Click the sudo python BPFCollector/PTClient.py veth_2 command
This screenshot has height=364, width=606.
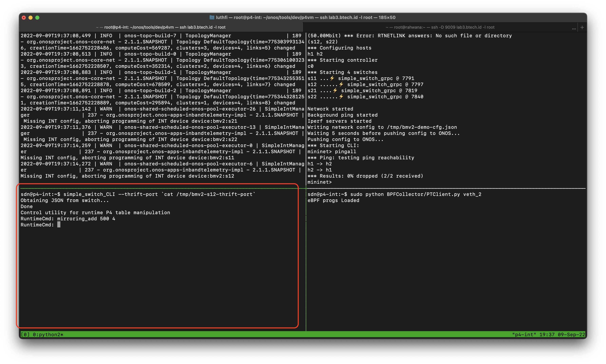coord(416,194)
